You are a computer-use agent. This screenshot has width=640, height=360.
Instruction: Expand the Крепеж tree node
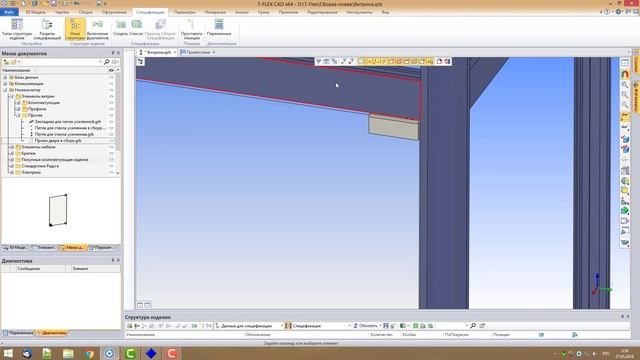[12, 153]
